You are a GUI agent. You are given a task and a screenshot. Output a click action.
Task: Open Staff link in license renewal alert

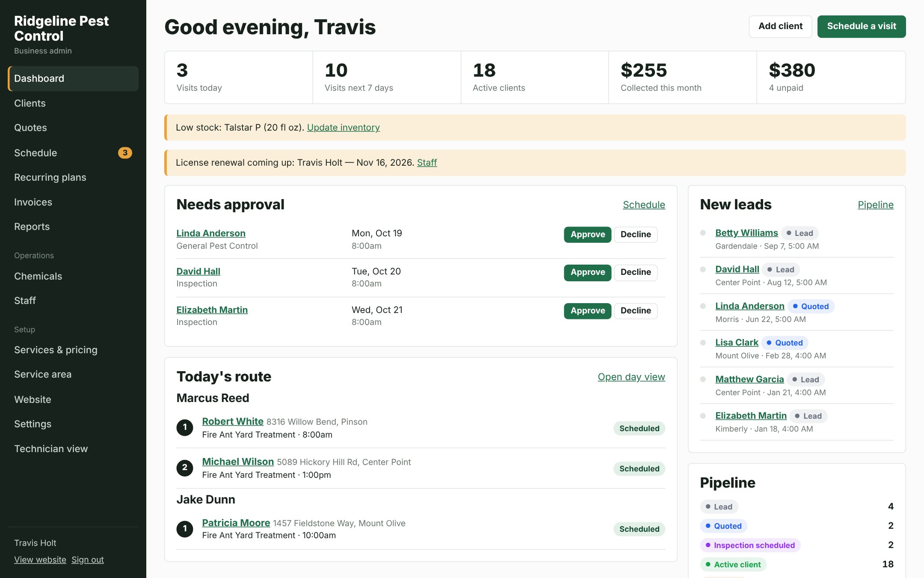click(427, 163)
